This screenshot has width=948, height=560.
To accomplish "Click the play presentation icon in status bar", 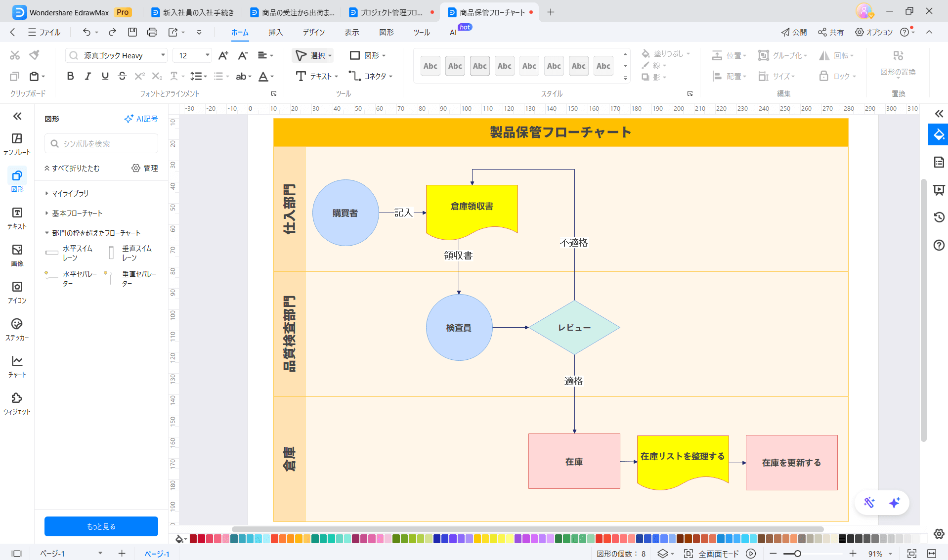I will pyautogui.click(x=751, y=554).
